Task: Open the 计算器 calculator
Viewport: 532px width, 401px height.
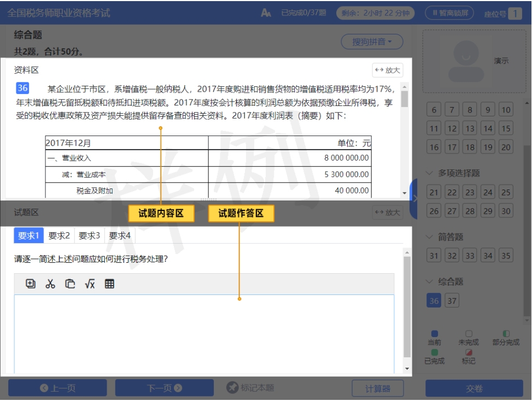Action: point(378,388)
